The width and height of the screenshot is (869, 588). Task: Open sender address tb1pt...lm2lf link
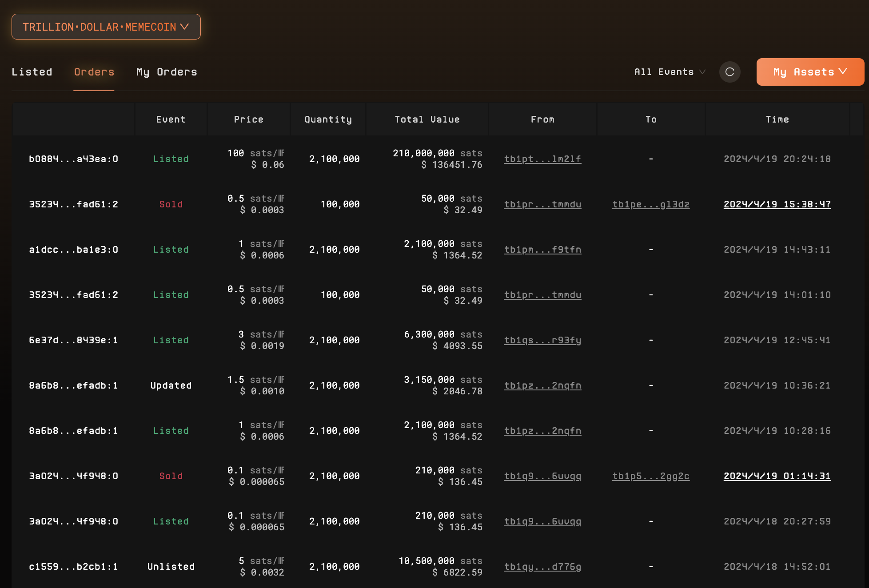(542, 159)
